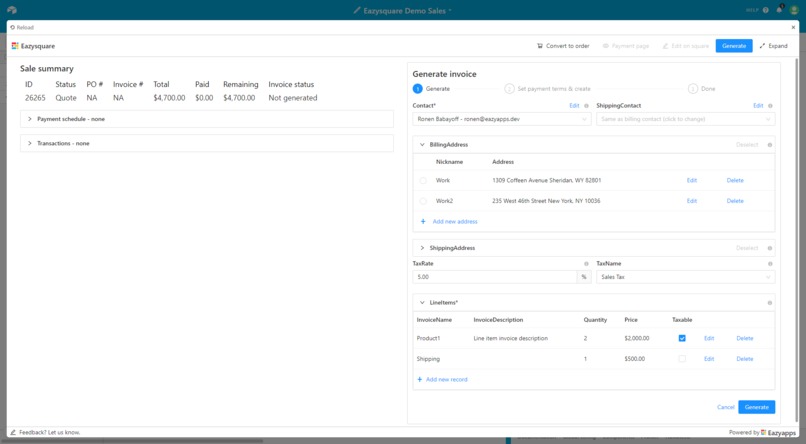Open the ShippingContact dropdown
Viewport: 806px width, 444px height.
[685, 119]
